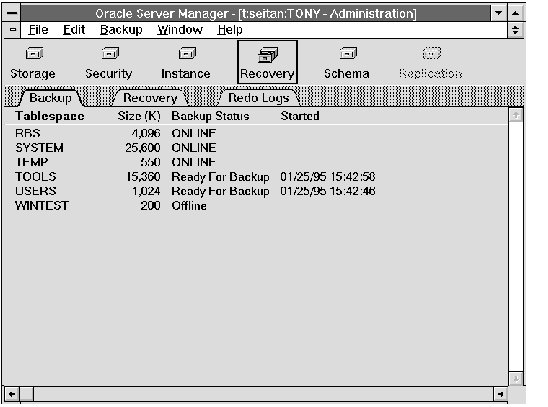Click the Backup Status column header
Screen dimensions: 548x407
210,116
